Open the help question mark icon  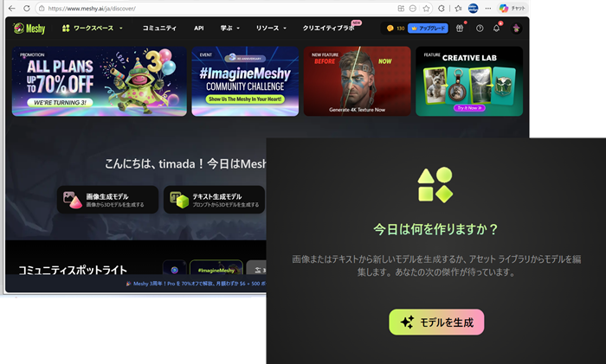click(480, 29)
